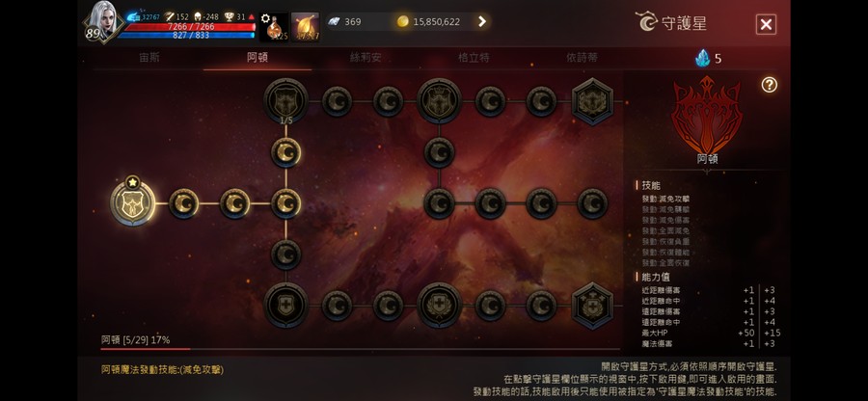This screenshot has height=401, width=868.
Task: Click the golden leaf item icon
Action: [x=305, y=27]
